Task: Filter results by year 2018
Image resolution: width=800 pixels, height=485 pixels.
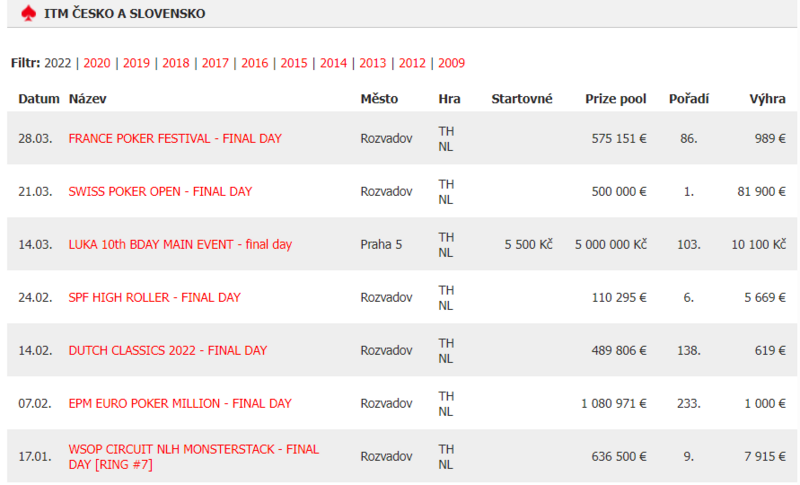Action: coord(176,63)
